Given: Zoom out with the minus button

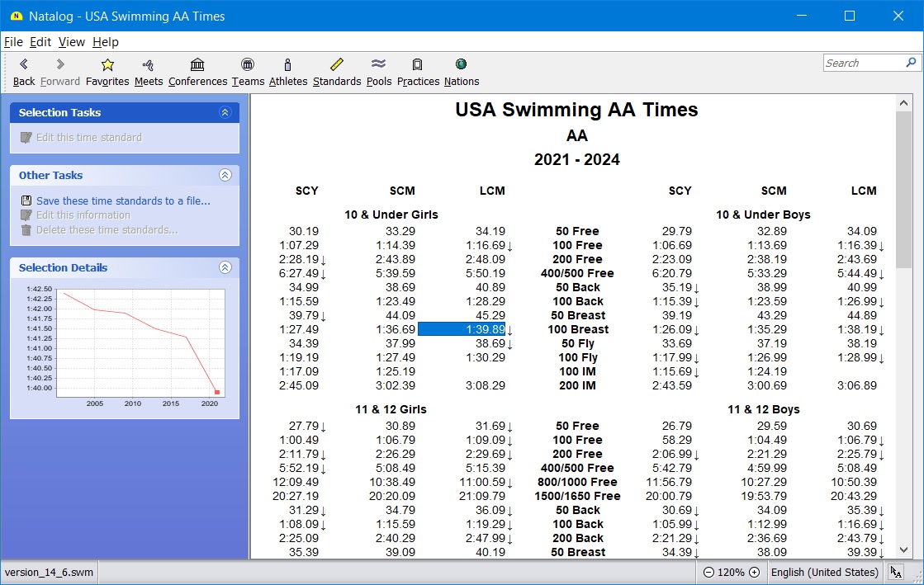Looking at the screenshot, I should pos(708,573).
